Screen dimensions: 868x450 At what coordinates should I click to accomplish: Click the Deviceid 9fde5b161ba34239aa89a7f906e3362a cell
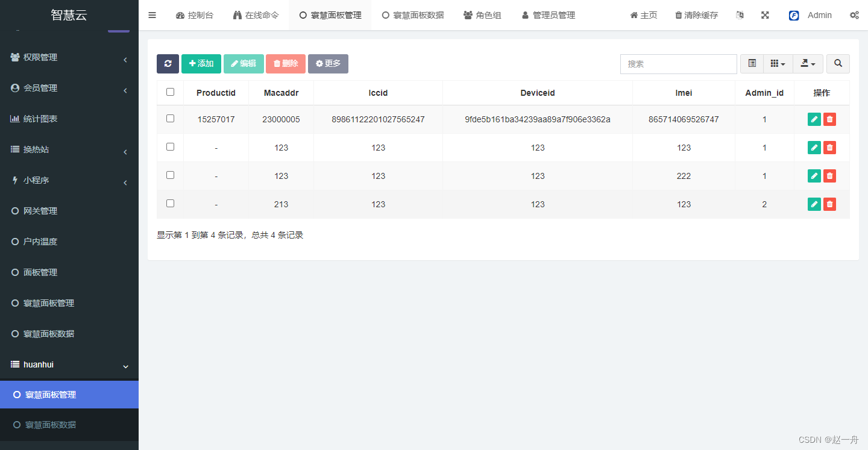coord(538,119)
